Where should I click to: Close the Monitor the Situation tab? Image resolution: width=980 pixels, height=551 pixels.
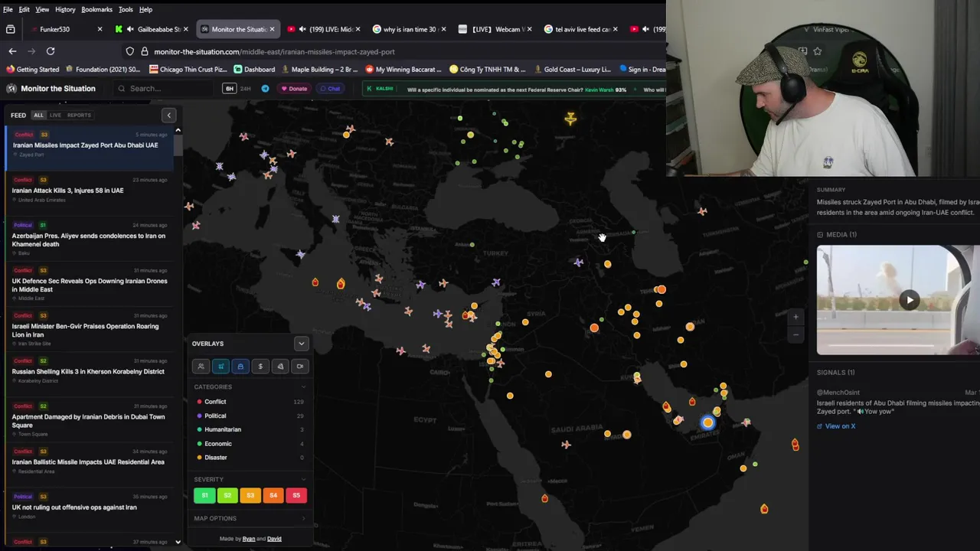(272, 29)
